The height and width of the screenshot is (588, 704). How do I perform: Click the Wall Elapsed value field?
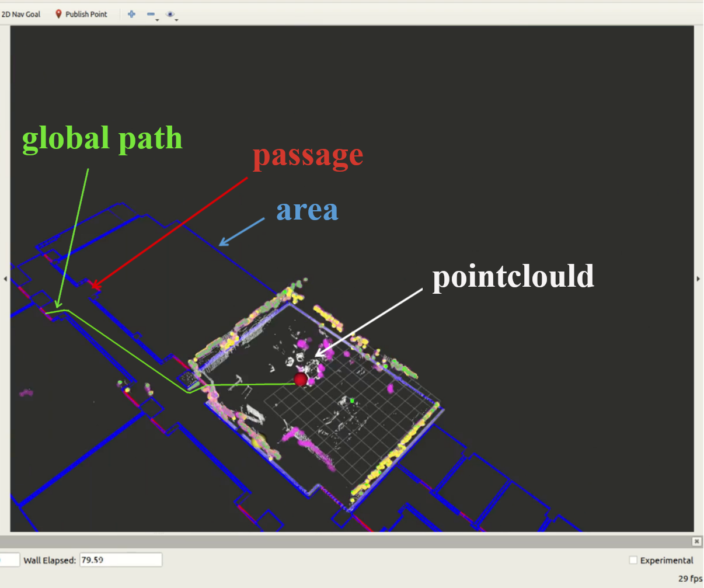(120, 560)
